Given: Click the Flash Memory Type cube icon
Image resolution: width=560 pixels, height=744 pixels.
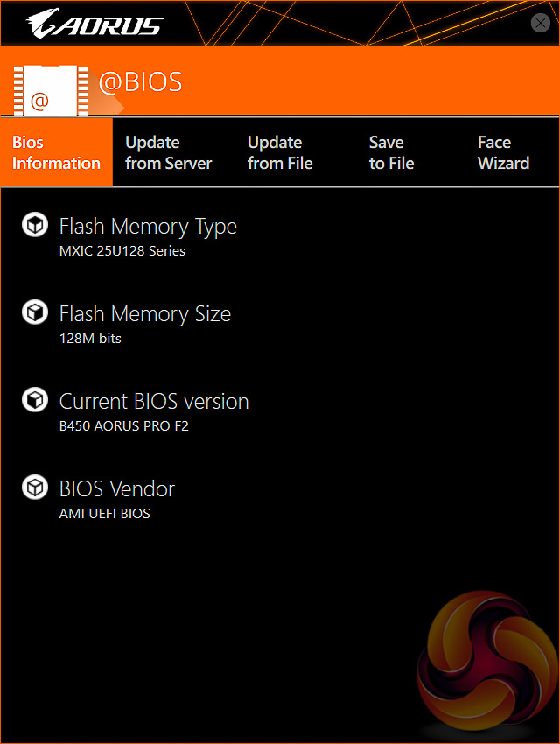Looking at the screenshot, I should tap(34, 225).
